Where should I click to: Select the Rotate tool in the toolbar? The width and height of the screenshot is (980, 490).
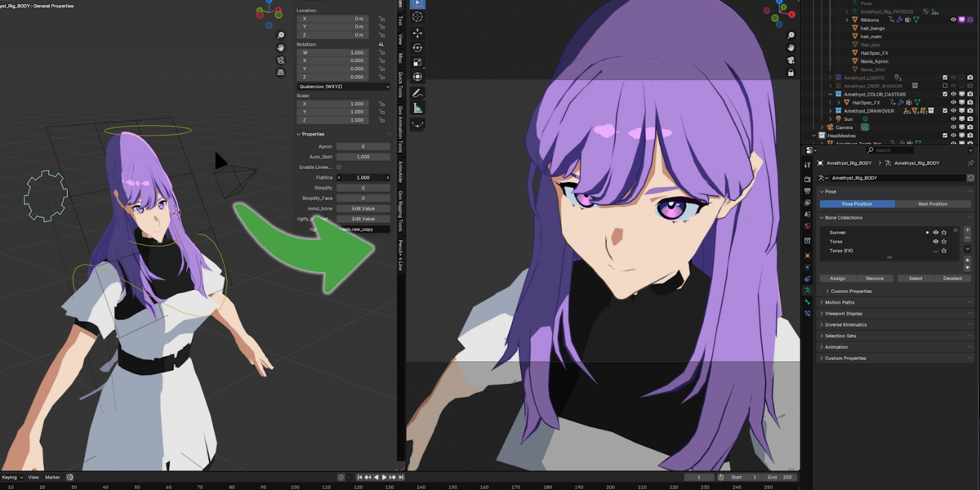point(417,48)
